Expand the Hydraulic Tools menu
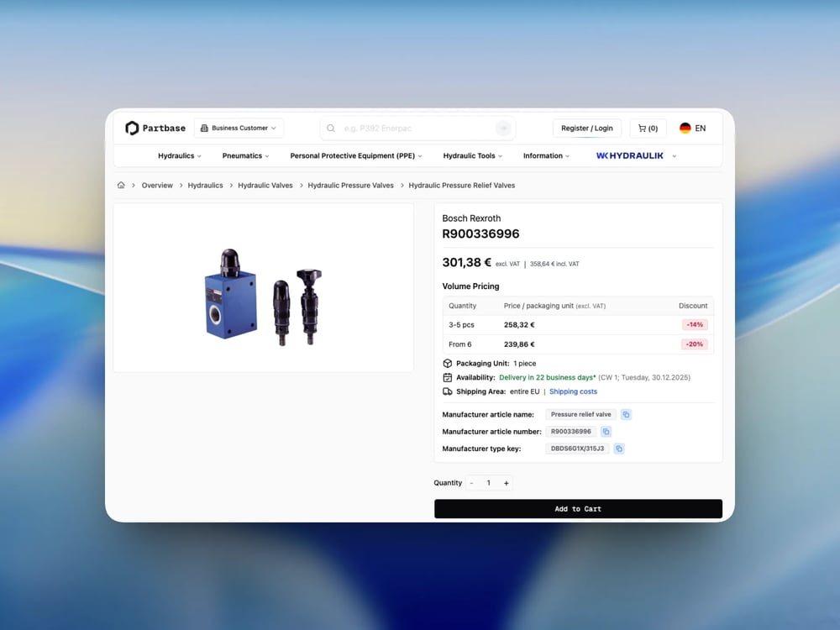840x630 pixels. pos(472,156)
